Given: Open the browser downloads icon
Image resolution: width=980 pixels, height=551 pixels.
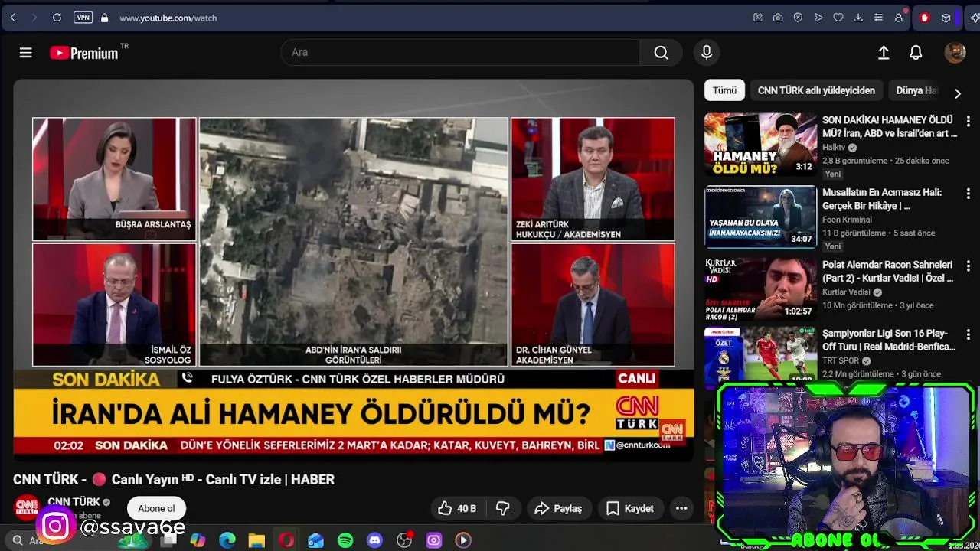Looking at the screenshot, I should point(858,18).
